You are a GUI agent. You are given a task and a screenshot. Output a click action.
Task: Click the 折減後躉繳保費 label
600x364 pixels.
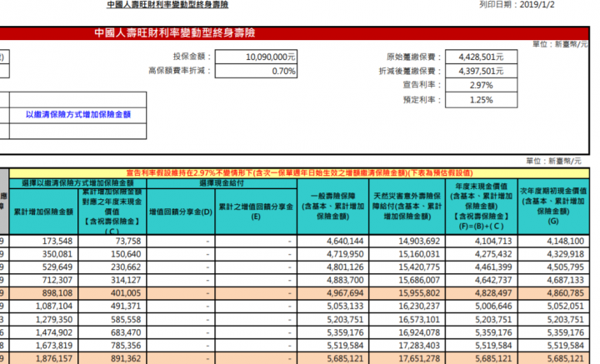(410, 71)
